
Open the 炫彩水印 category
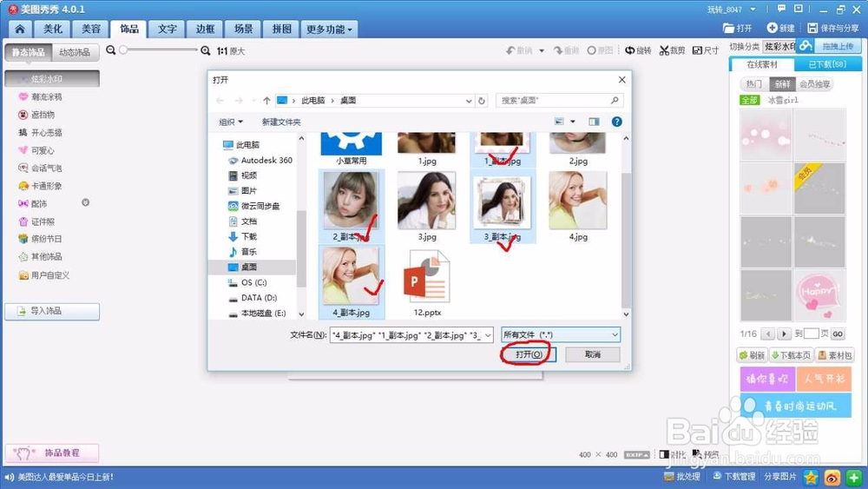coord(52,79)
